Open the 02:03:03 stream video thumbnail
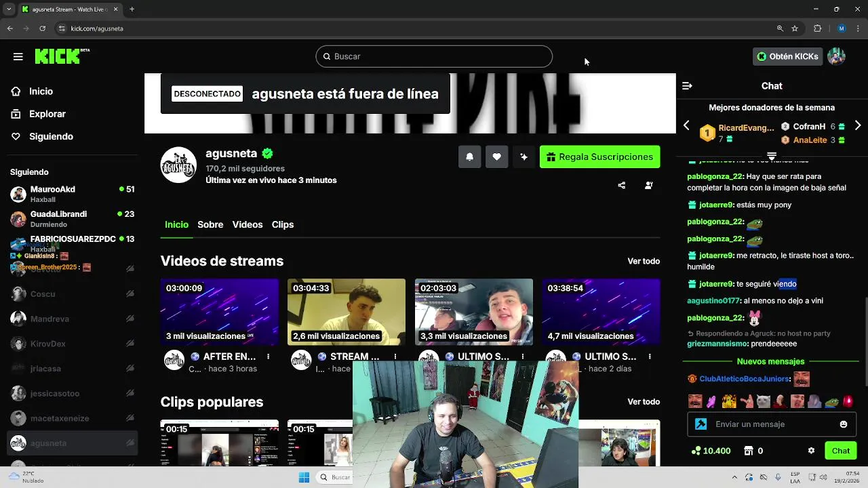This screenshot has height=488, width=868. pyautogui.click(x=474, y=312)
